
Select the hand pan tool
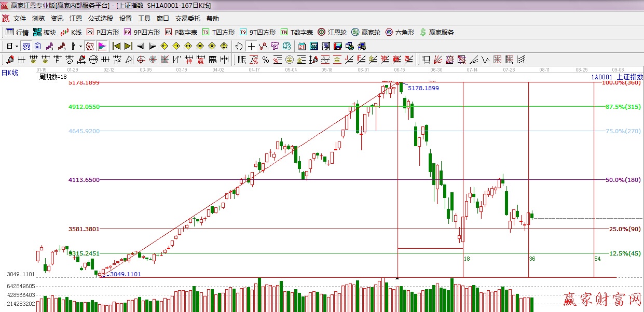point(239,46)
